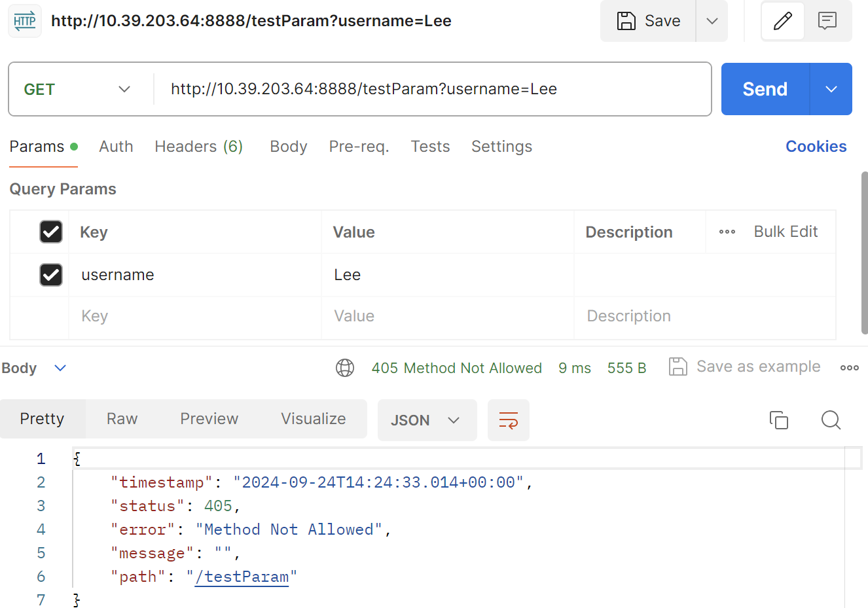This screenshot has height=608, width=868.
Task: Open the GET method dropdown
Action: [x=77, y=89]
